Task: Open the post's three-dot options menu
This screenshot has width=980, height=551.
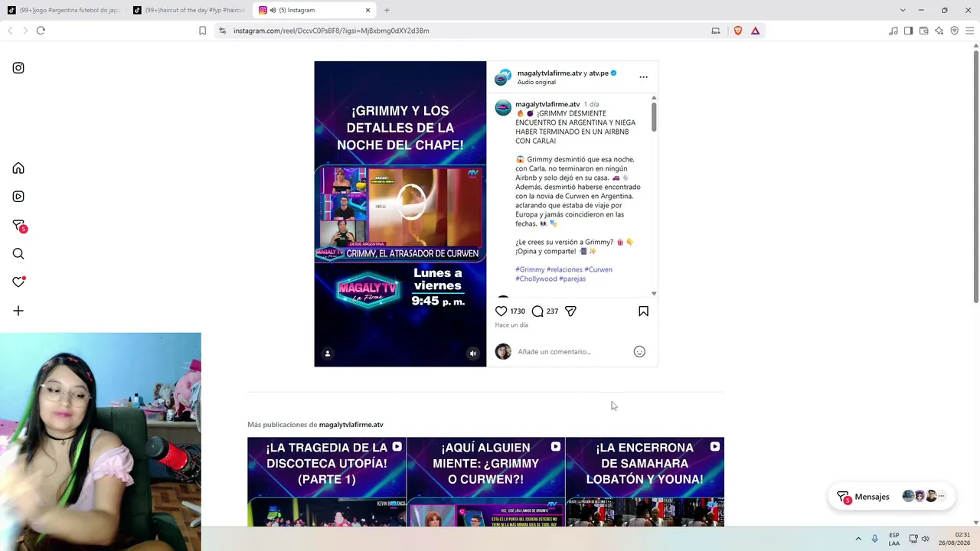Action: click(x=643, y=77)
